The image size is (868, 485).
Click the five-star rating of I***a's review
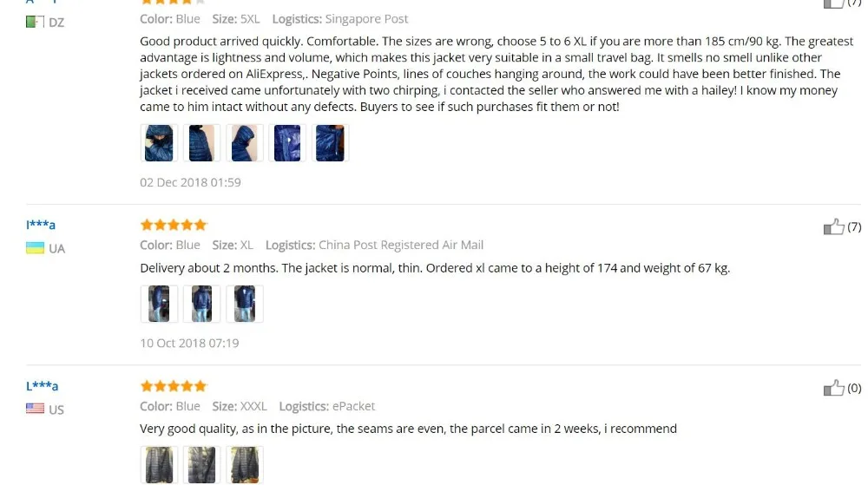pos(174,225)
